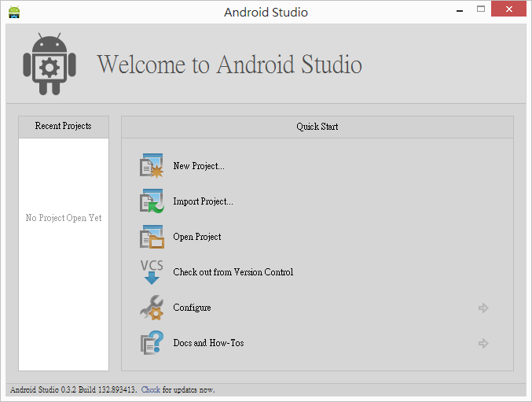Click the New Project icon
532x402 pixels.
point(151,166)
